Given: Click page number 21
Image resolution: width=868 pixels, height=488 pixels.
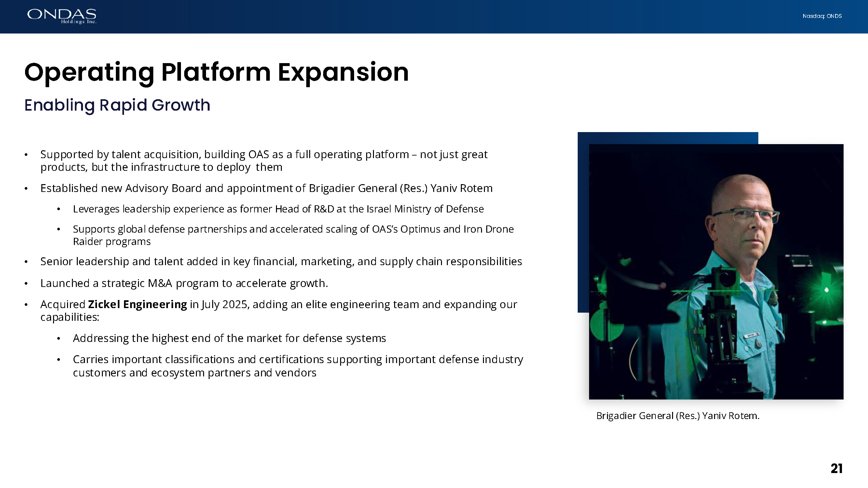Looking at the screenshot, I should [836, 468].
